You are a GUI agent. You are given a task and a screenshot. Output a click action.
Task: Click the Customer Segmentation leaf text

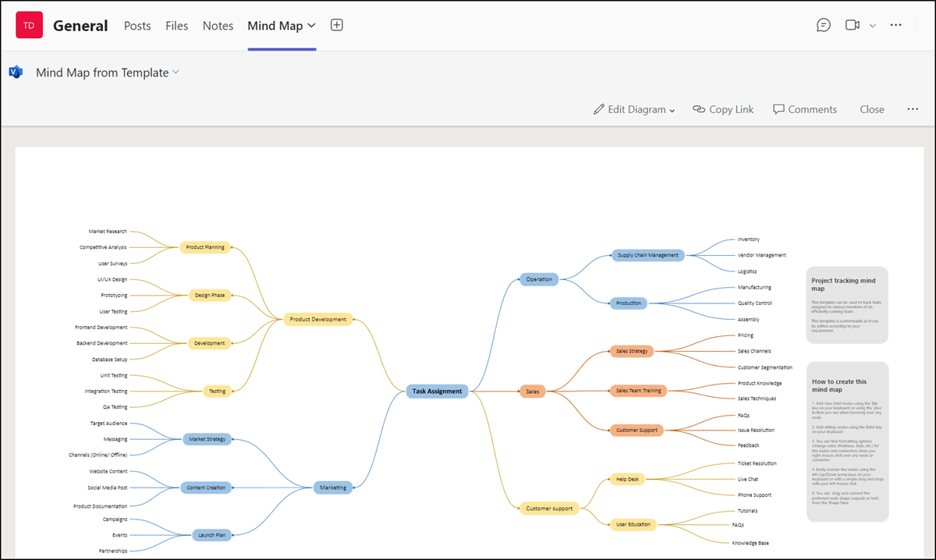(x=765, y=367)
